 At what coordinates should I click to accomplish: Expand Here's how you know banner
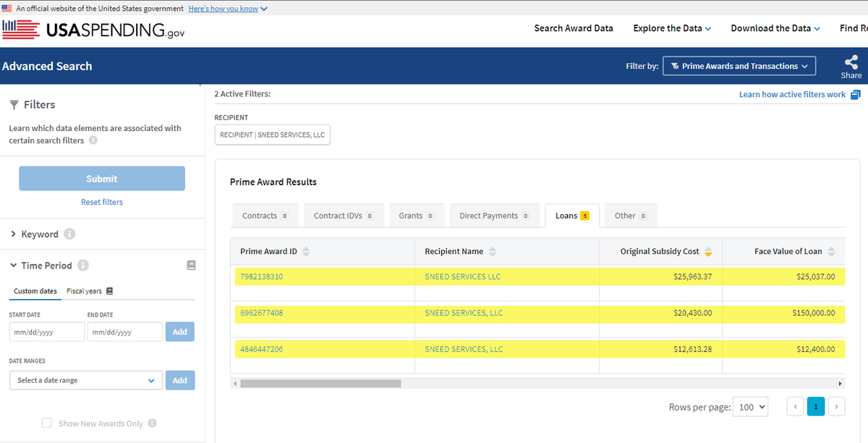(x=228, y=8)
